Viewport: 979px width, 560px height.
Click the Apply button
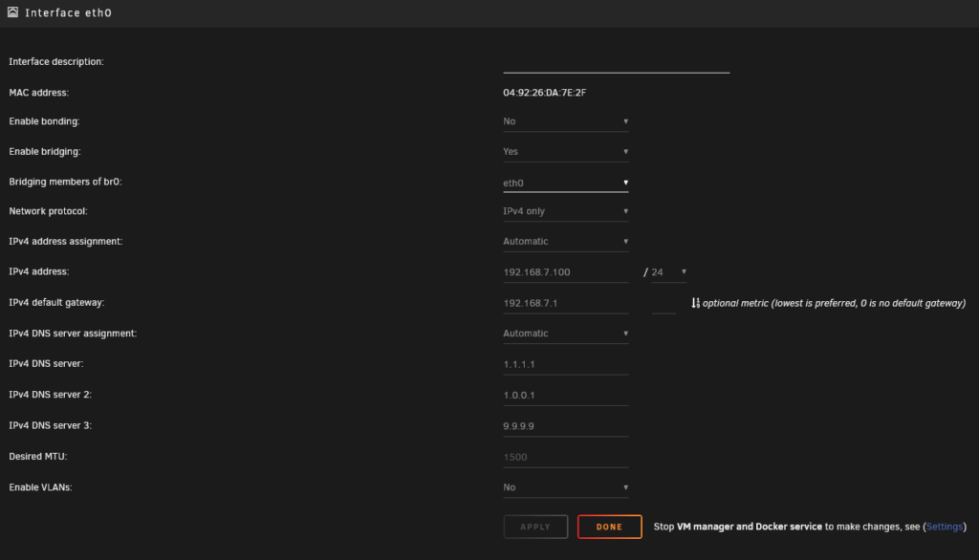pos(535,527)
